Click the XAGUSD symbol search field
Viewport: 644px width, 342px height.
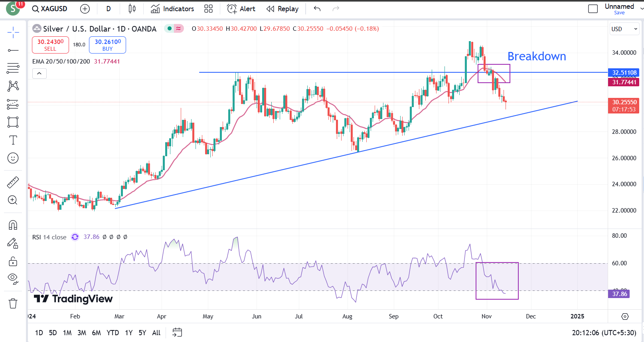(x=50, y=9)
